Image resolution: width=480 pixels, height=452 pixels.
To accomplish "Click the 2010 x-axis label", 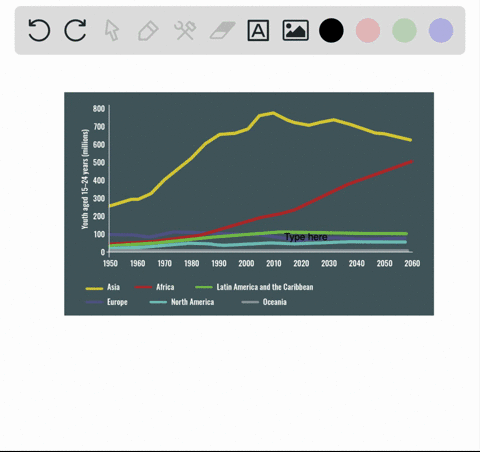I will 274,263.
